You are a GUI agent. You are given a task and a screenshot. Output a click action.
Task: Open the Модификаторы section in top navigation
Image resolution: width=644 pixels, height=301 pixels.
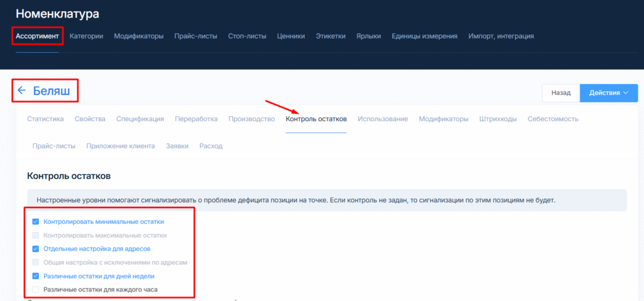[x=138, y=36]
